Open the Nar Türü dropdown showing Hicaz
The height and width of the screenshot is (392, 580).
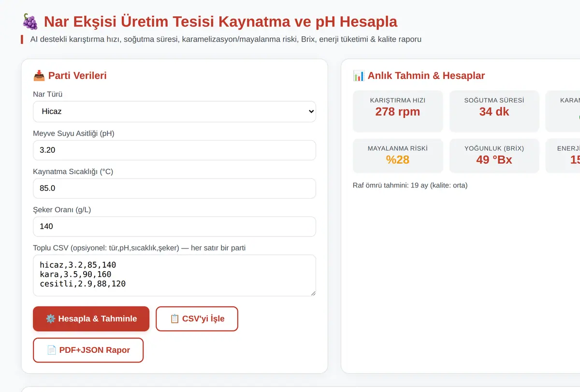point(174,111)
